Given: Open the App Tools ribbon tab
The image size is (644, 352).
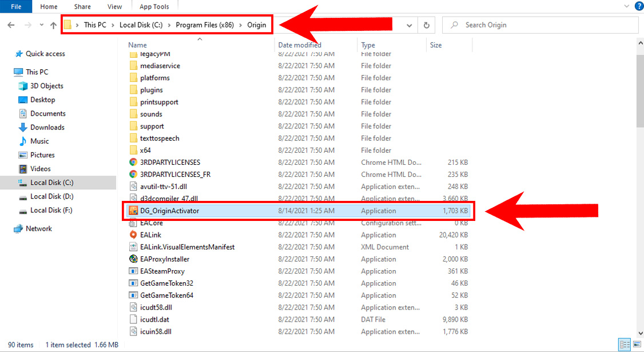Looking at the screenshot, I should (x=154, y=6).
